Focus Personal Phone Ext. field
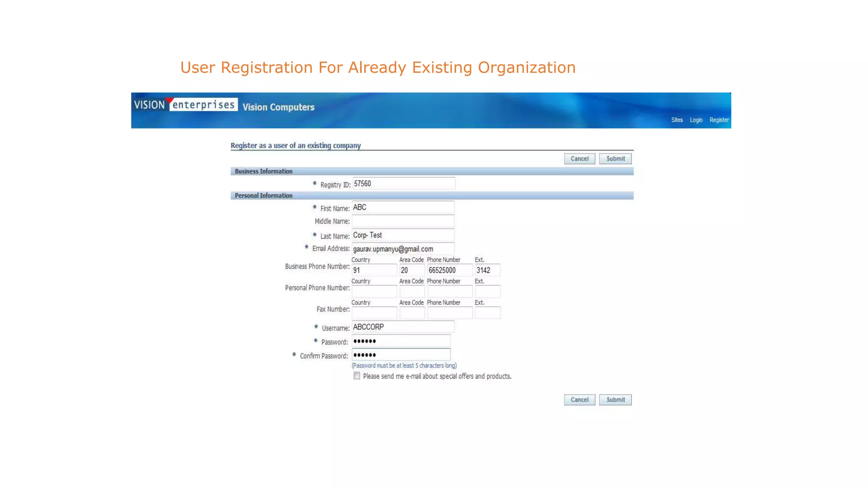Viewport: 868px width, 488px height. pos(488,291)
